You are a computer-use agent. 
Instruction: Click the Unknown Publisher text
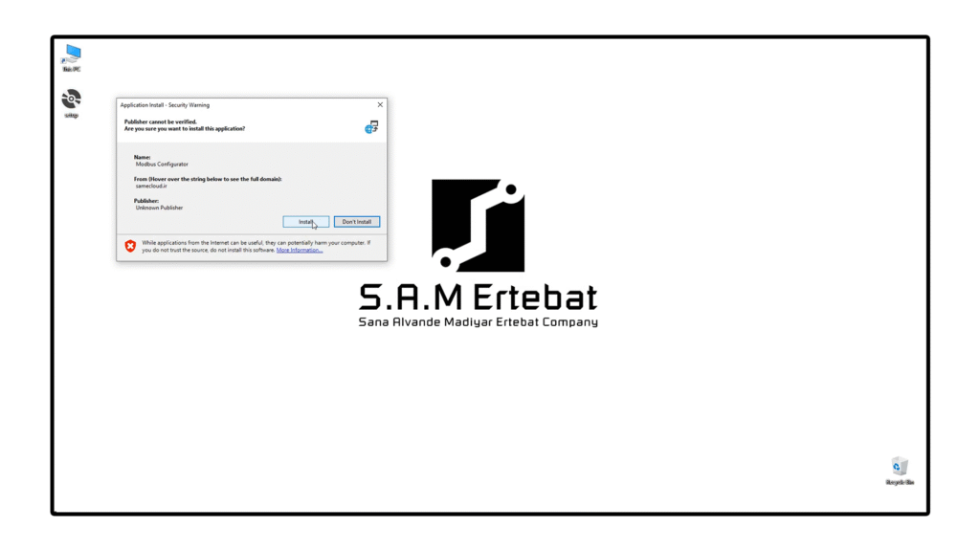pos(159,208)
